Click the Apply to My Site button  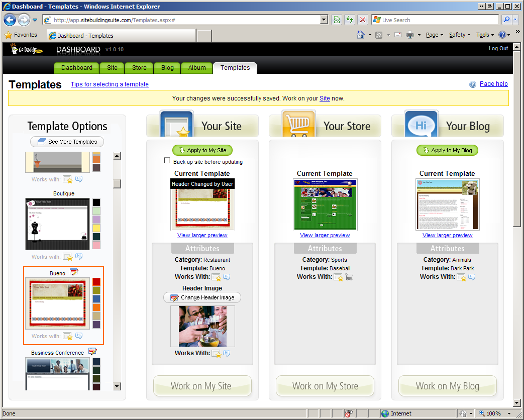202,150
